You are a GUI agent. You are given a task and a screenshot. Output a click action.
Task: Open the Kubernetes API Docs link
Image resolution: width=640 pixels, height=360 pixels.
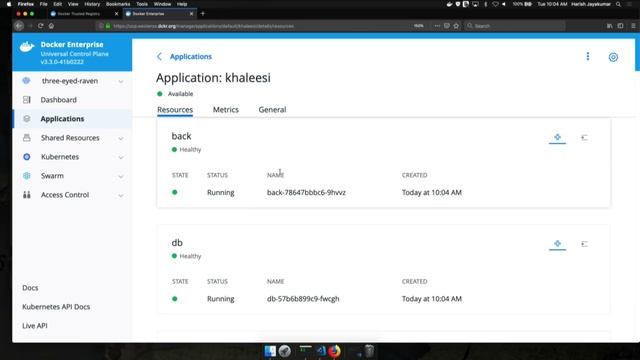pyautogui.click(x=56, y=307)
